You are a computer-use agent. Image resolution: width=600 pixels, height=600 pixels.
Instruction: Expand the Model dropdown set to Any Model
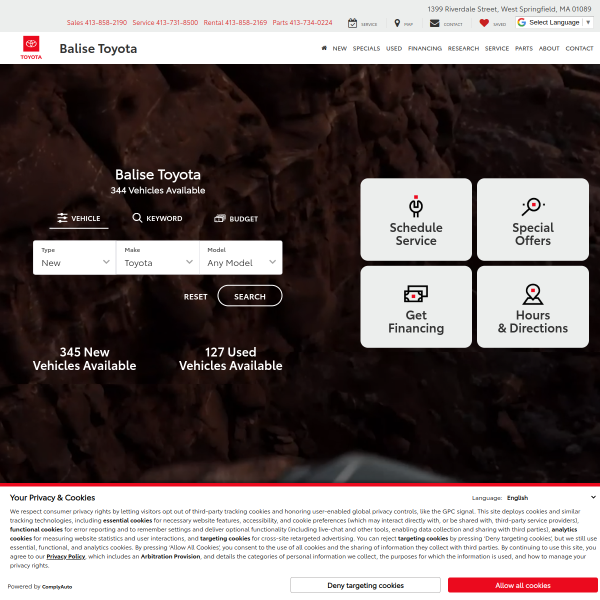(x=241, y=258)
